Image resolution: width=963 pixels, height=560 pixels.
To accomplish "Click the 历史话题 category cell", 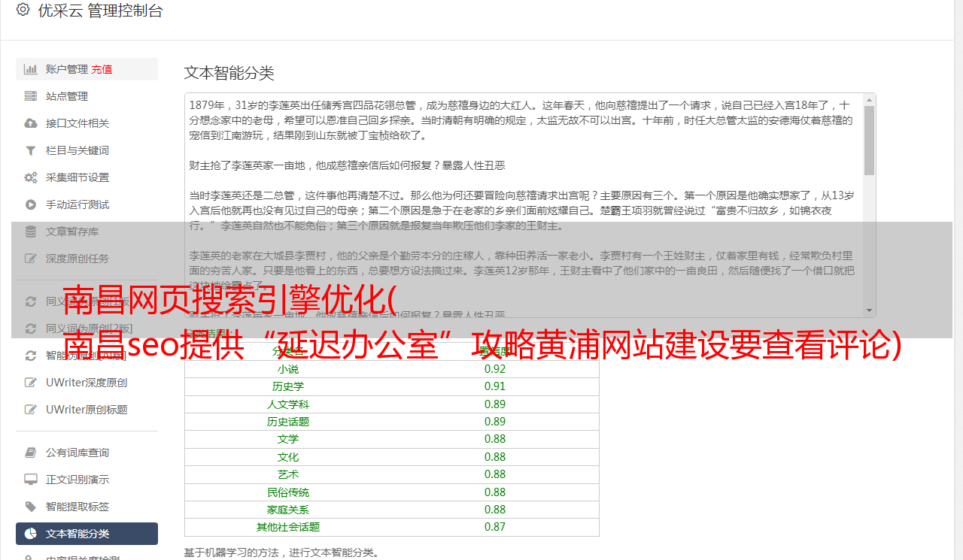I will point(288,422).
